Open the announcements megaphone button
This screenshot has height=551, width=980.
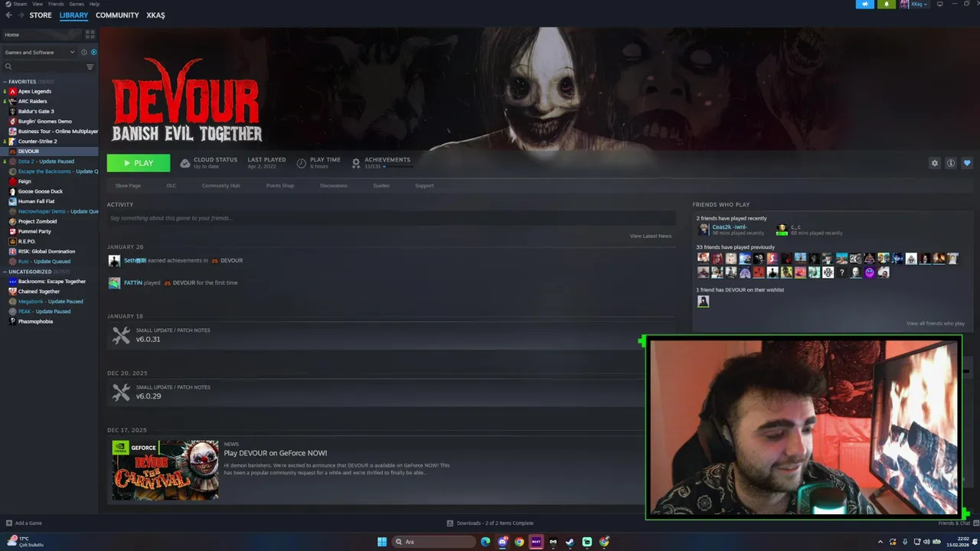[864, 4]
